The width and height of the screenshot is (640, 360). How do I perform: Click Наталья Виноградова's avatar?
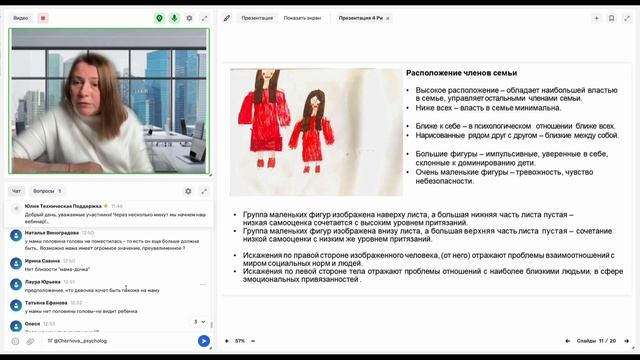pyautogui.click(x=16, y=236)
